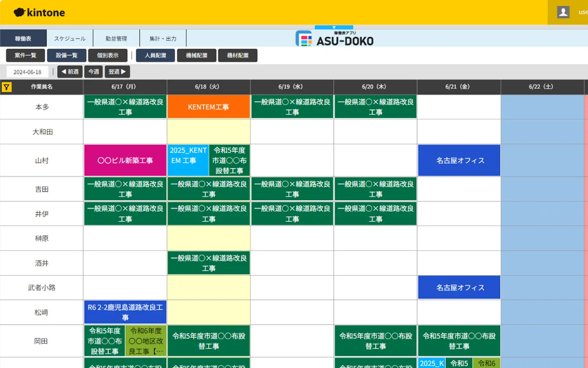Screen dimensions: 588x368
Task: Go to previous week with 前週 button
Action: click(x=70, y=72)
